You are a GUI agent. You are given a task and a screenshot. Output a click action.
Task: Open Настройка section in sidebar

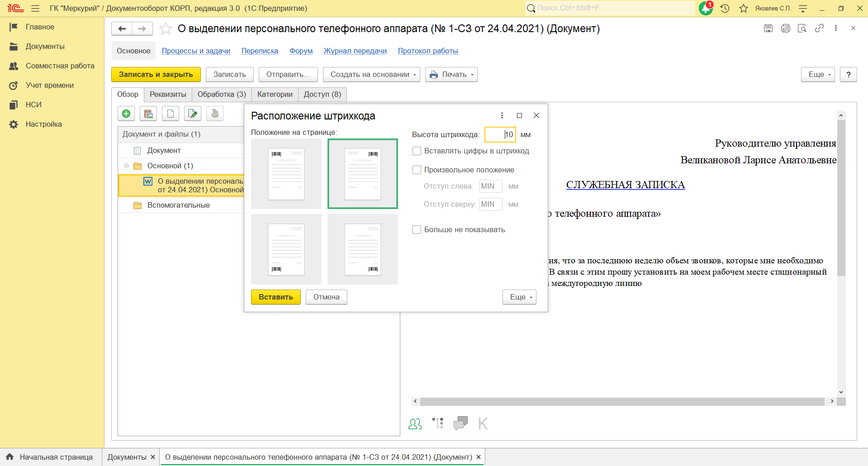coord(44,124)
